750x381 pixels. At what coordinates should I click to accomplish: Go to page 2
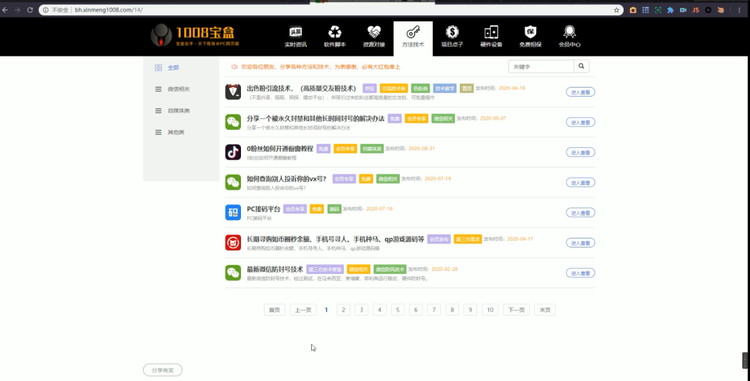pos(343,310)
